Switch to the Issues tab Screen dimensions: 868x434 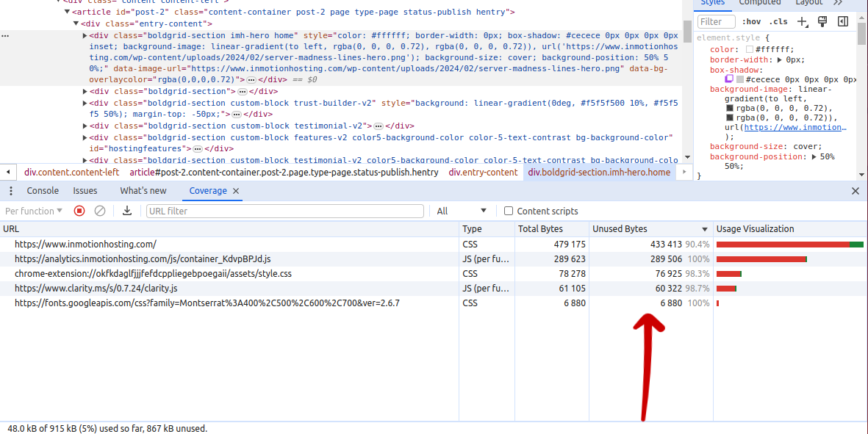click(x=85, y=191)
